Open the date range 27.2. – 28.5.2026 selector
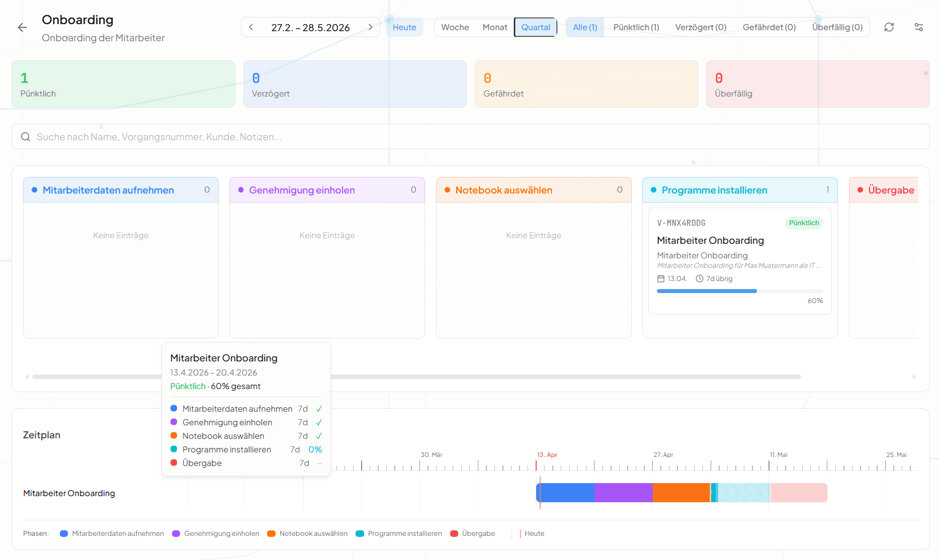Screen dimensions: 939x560 click(x=310, y=27)
